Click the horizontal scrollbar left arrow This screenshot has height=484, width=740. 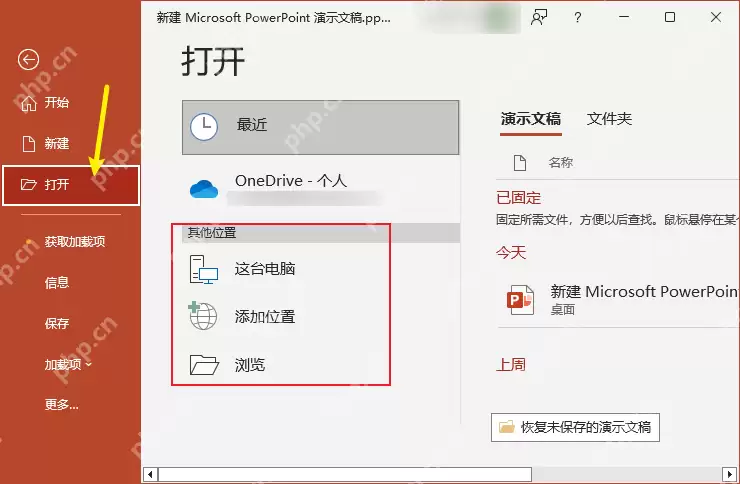coord(150,474)
